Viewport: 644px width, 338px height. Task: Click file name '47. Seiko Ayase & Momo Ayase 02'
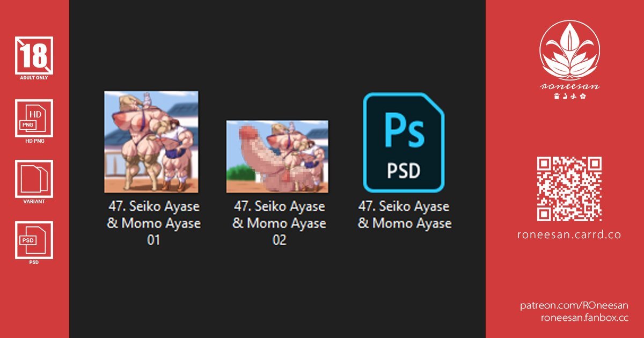click(279, 223)
